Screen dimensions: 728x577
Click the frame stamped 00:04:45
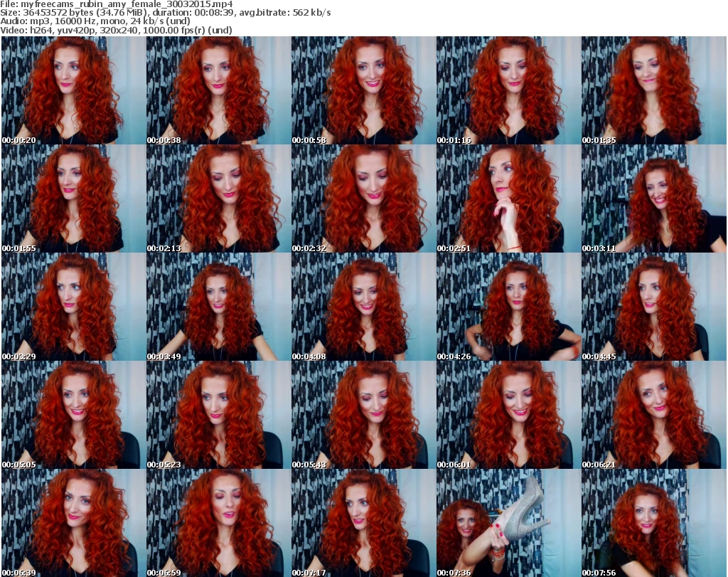(654, 307)
